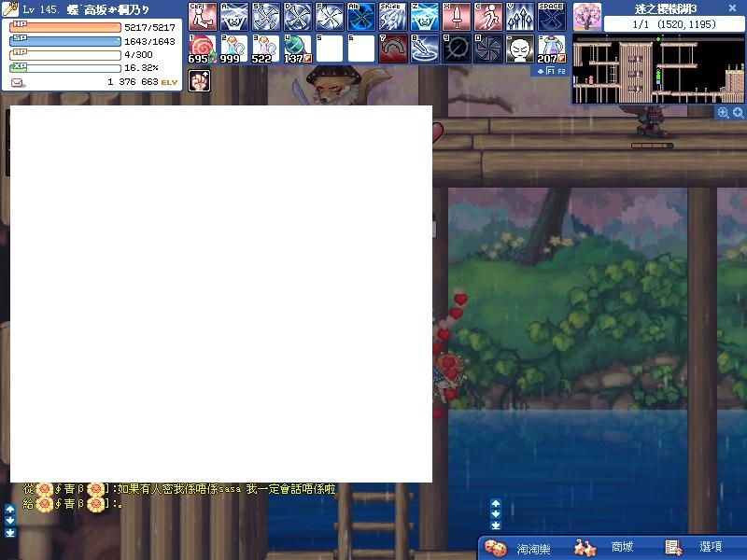The image size is (747, 560).
Task: Use the purple bottle item with 207 count
Action: pos(552,49)
